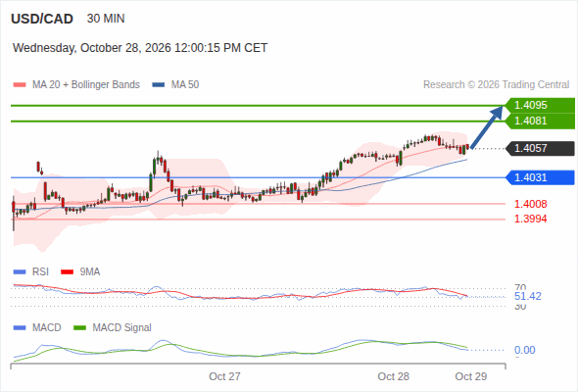Screen dimensions: 578x392
Task: Click the 1.4095 resistance price tag
Action: 540,105
